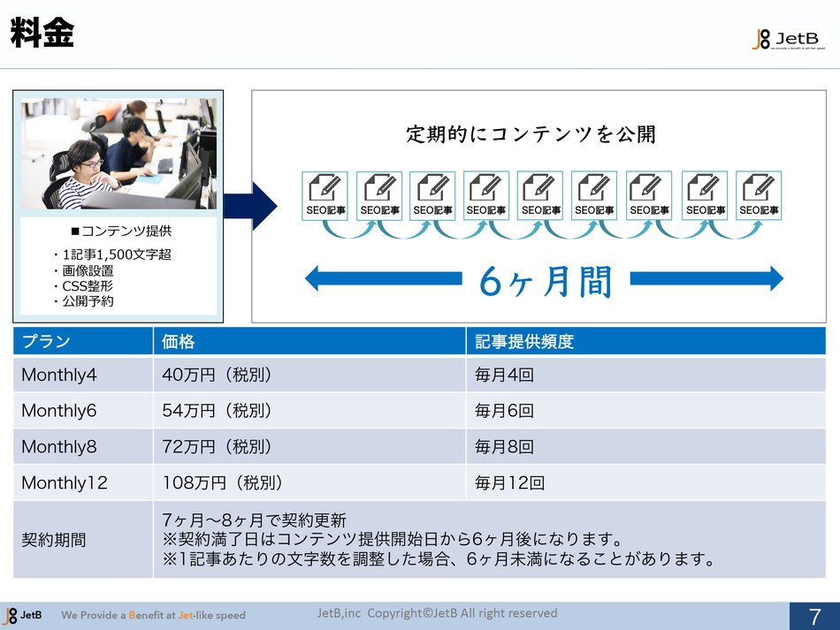Select the 毎月8回 frequency cell
Image resolution: width=840 pixels, height=630 pixels.
645,447
